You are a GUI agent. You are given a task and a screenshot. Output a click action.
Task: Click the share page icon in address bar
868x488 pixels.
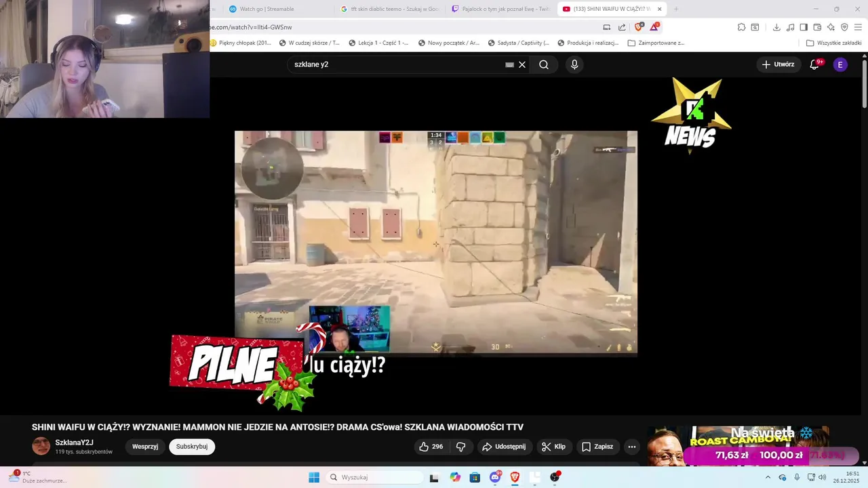623,27
